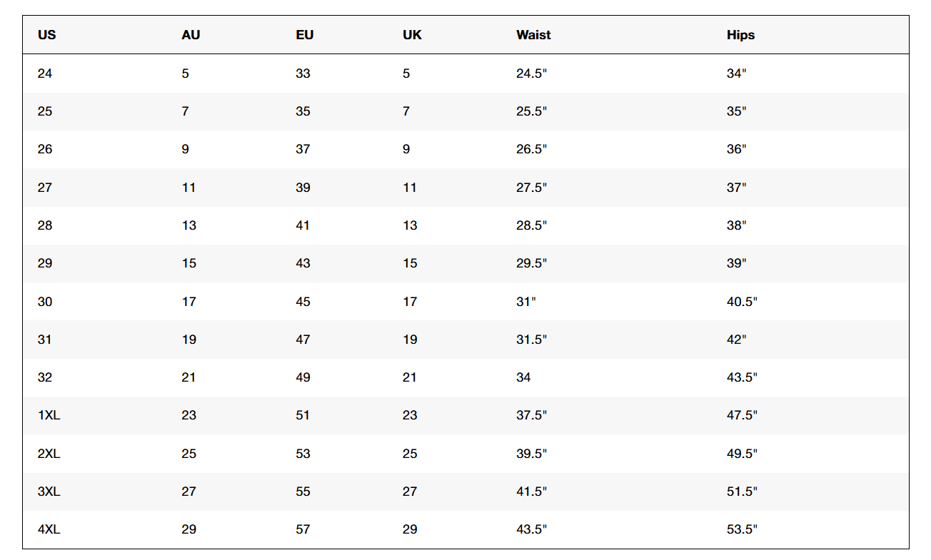Screen dimensions: 931x560
Task: Click the 28.5" waist value
Action: tap(531, 225)
